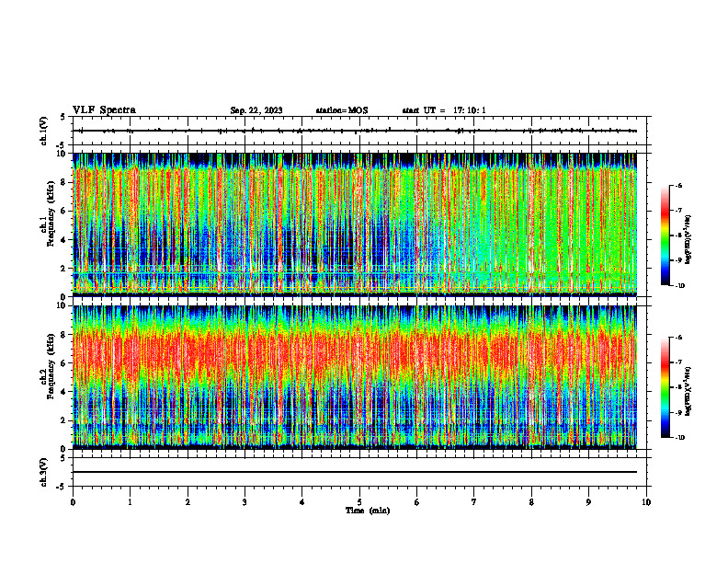Viewport: 728px width, 563px height.
Task: Click the time axis tick label "6"
Action: click(417, 502)
